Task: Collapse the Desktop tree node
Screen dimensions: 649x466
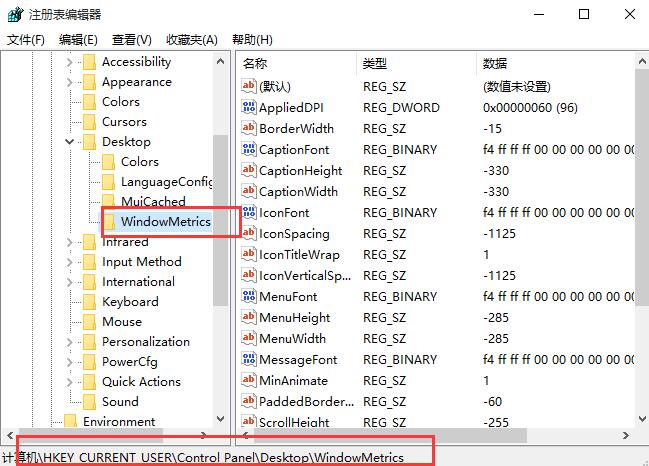Action: [70, 142]
